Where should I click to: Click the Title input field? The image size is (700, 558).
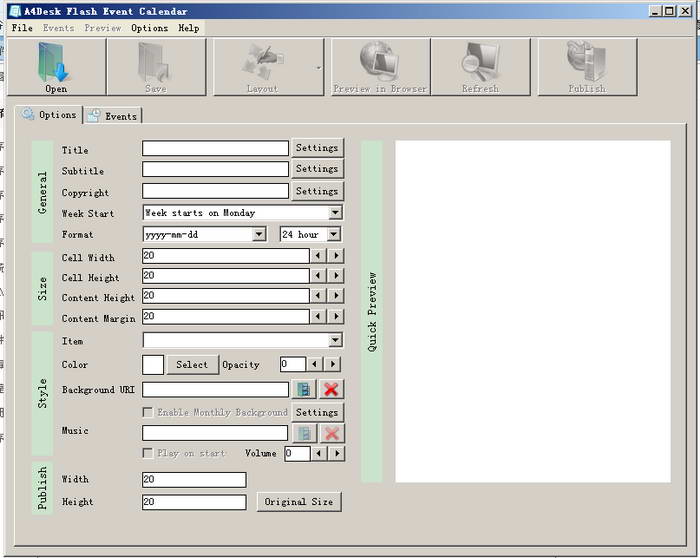click(215, 148)
